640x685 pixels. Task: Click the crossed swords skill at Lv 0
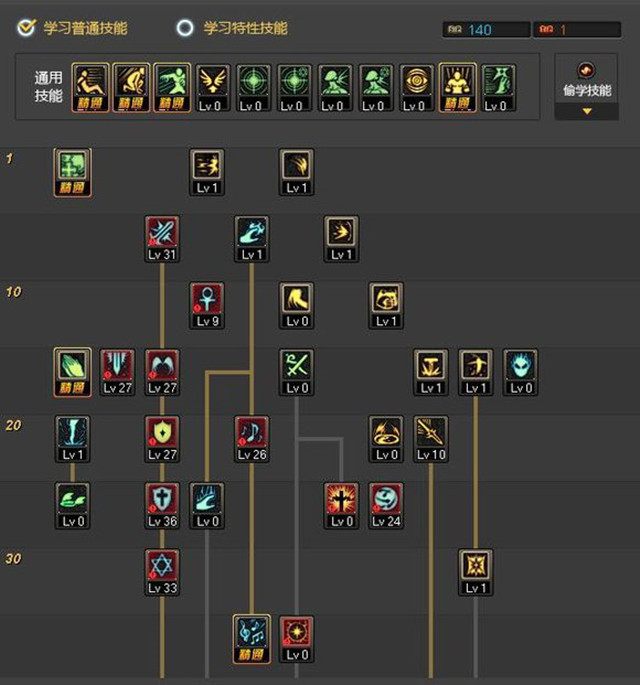(x=297, y=372)
